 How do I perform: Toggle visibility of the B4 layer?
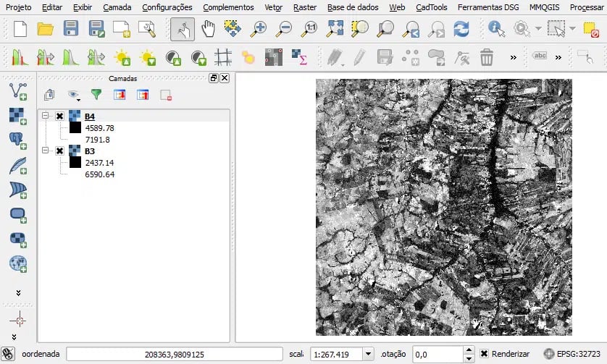click(59, 116)
